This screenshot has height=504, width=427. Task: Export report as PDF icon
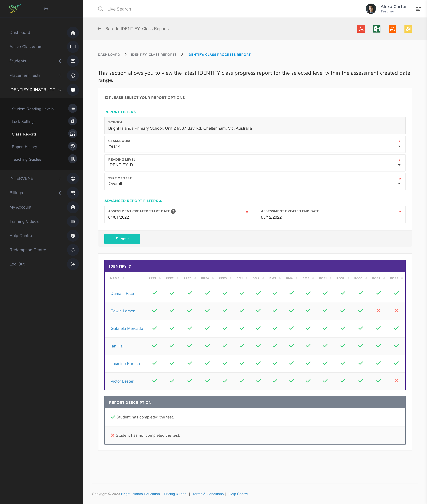coord(361,29)
